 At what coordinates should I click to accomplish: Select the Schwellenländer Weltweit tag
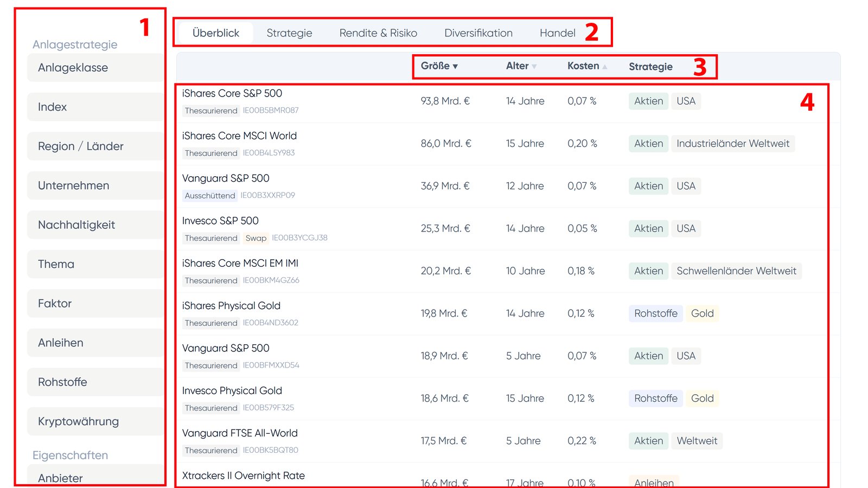click(x=736, y=271)
